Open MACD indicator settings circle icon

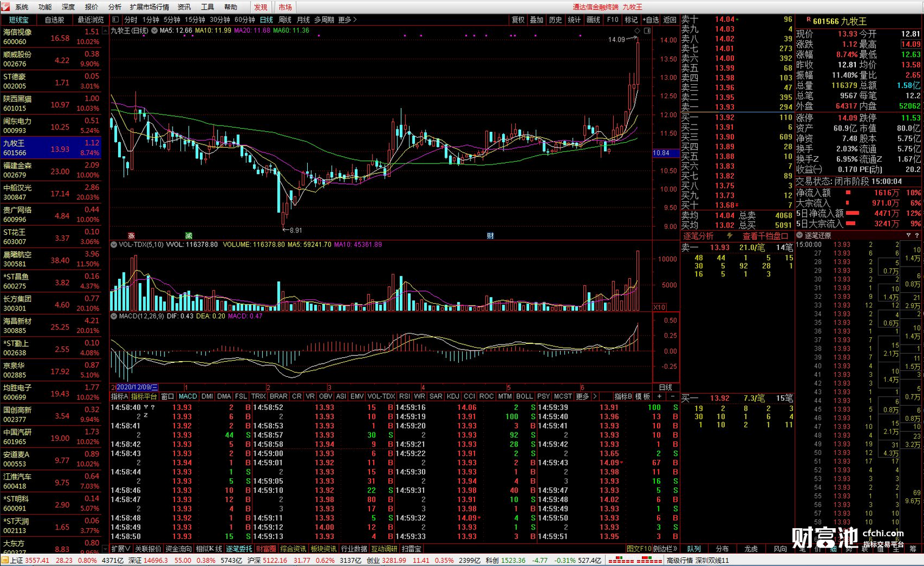[x=114, y=316]
